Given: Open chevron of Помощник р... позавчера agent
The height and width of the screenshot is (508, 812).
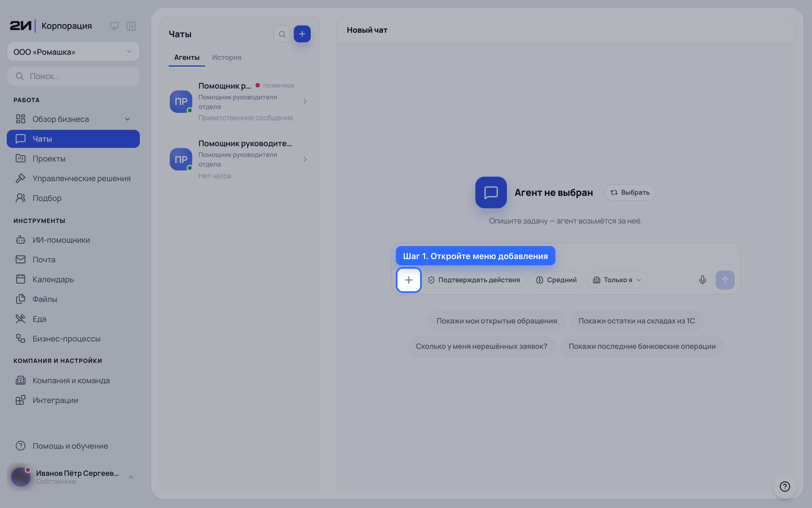Looking at the screenshot, I should 305,102.
